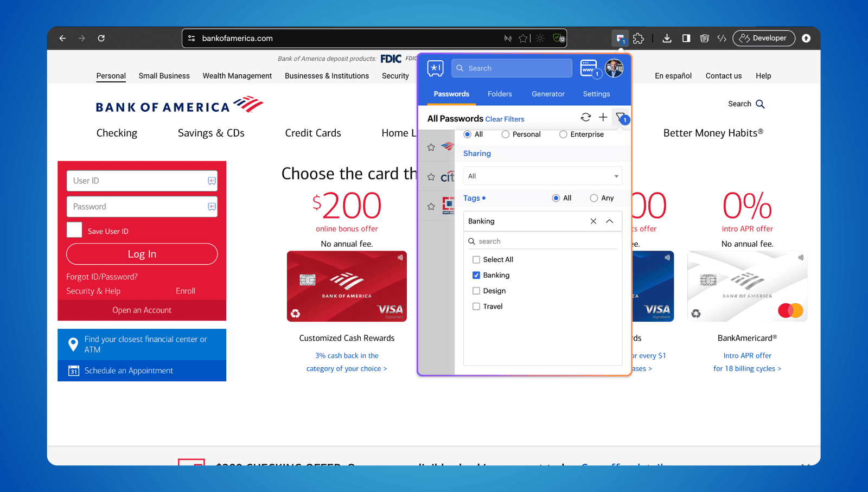
Task: Select the Personal radio option
Action: click(505, 134)
